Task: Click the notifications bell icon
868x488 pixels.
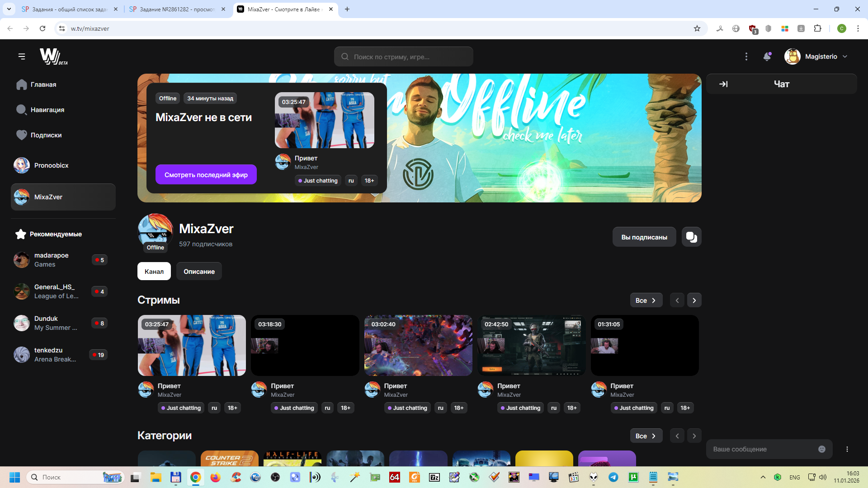Action: pyautogui.click(x=767, y=56)
